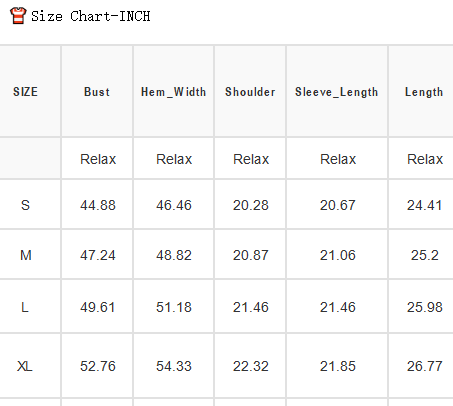The image size is (453, 406).
Task: Select the SIZE column header
Action: [x=25, y=92]
